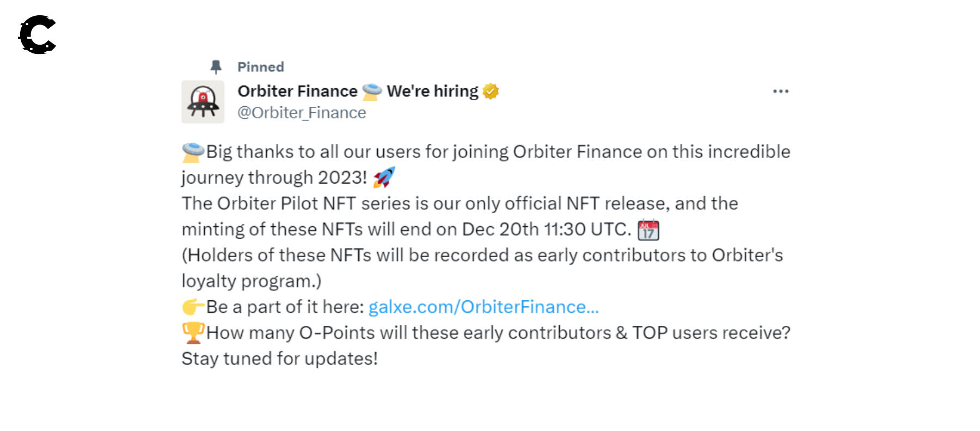Click the UFO emoji starting the tweet
Viewport: 980px width, 431px height.
click(193, 152)
